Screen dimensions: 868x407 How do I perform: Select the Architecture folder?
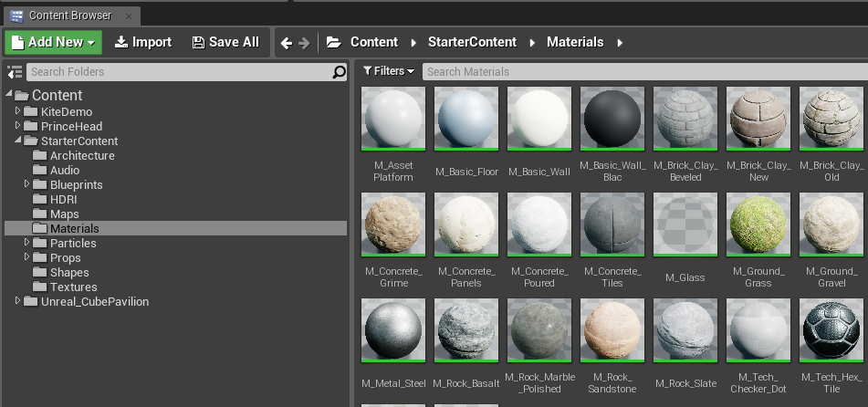tap(82, 156)
